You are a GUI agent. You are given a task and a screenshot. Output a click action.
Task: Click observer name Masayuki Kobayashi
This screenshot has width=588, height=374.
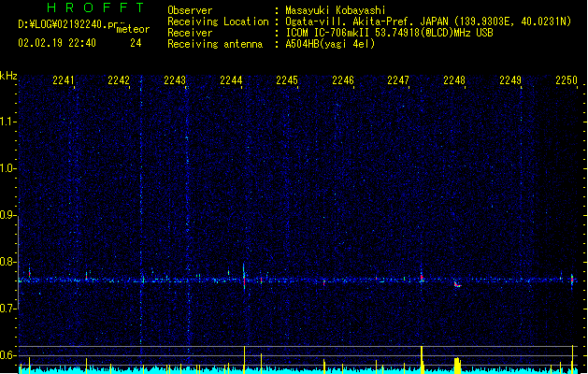point(336,10)
